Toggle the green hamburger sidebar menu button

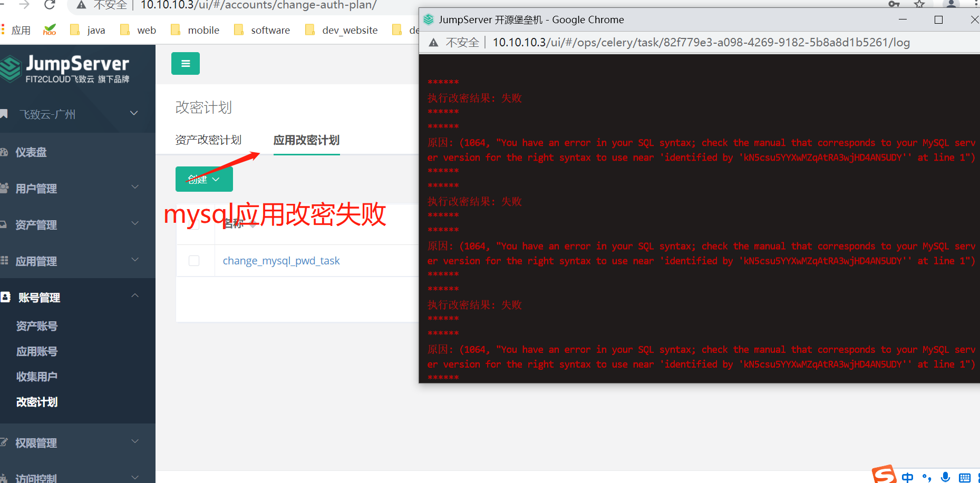point(186,64)
